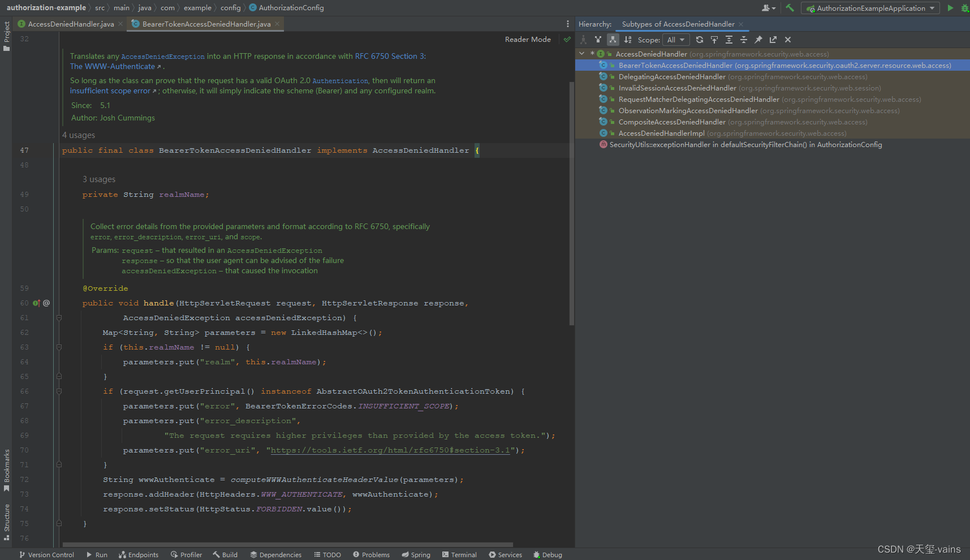
Task: Toggle subtypes hierarchy view button
Action: click(613, 40)
